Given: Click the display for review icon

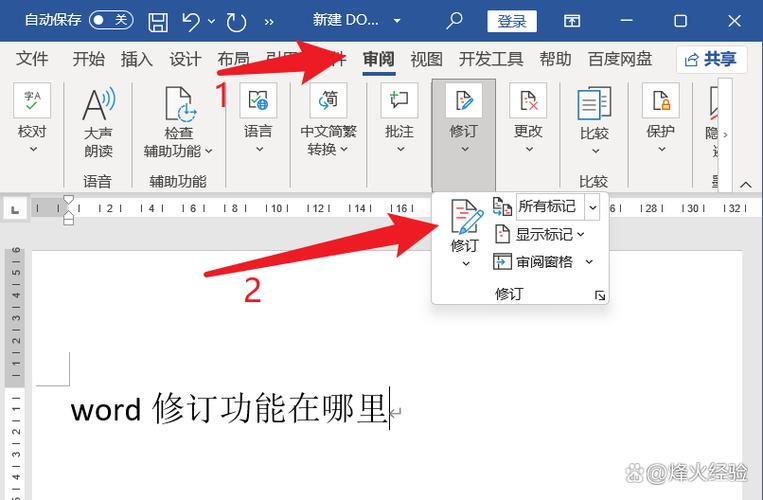Looking at the screenshot, I should point(502,207).
